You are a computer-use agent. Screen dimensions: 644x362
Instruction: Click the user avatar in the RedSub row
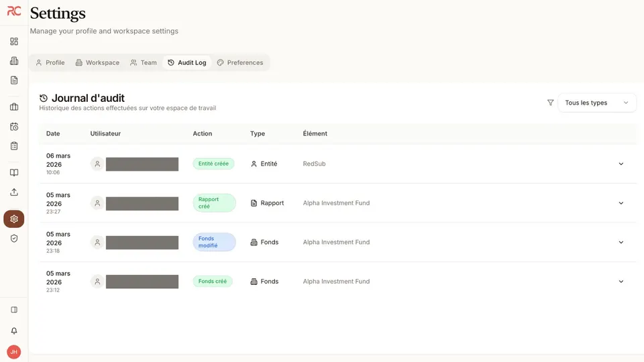click(x=97, y=164)
